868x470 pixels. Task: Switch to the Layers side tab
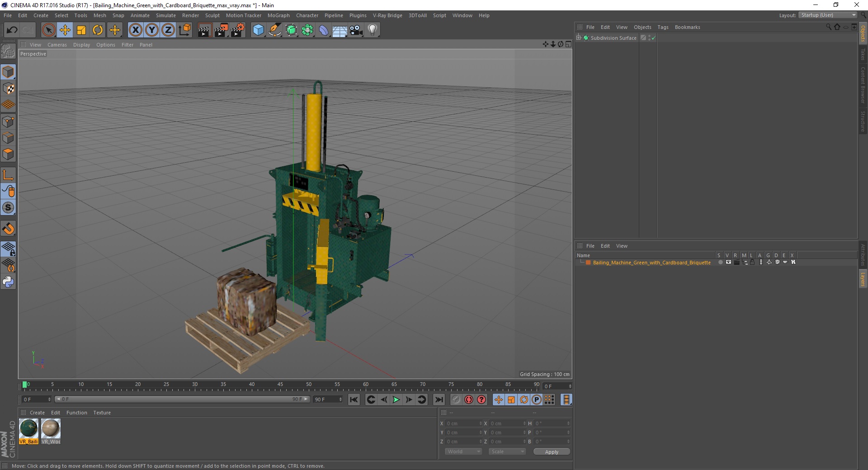[863, 279]
